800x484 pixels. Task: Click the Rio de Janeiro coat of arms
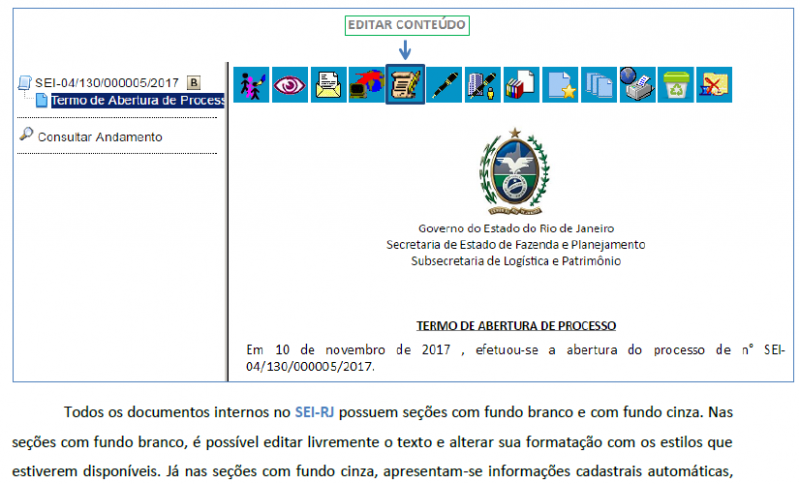click(514, 172)
